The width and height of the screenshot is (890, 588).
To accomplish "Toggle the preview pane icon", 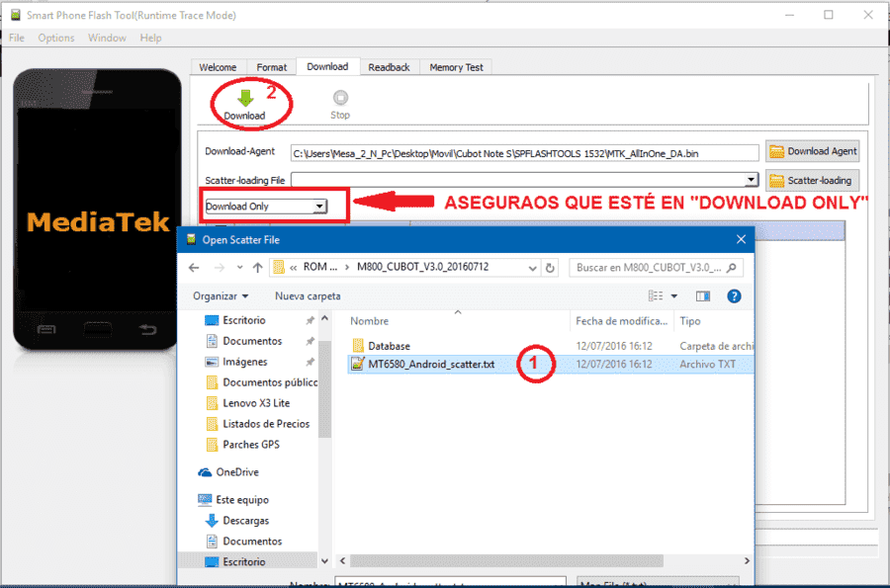I will click(703, 296).
